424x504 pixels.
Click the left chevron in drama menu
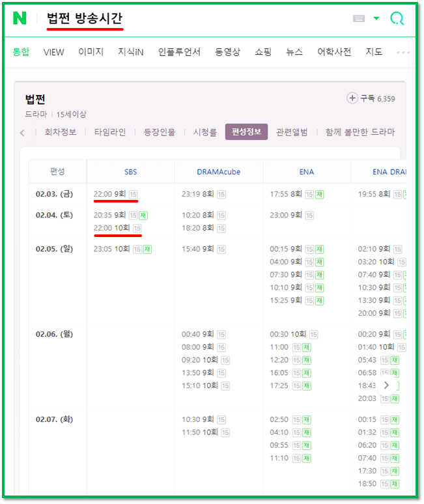[22, 132]
